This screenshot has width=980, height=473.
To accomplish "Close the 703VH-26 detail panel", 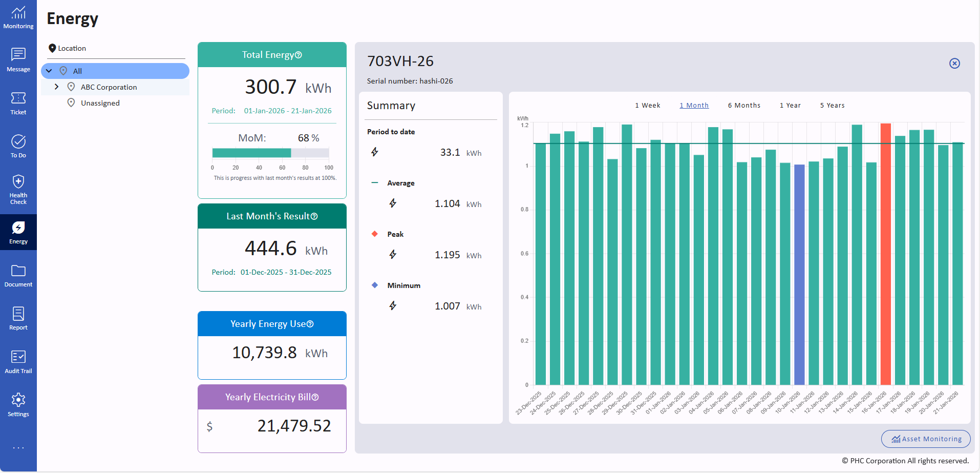I will point(954,63).
